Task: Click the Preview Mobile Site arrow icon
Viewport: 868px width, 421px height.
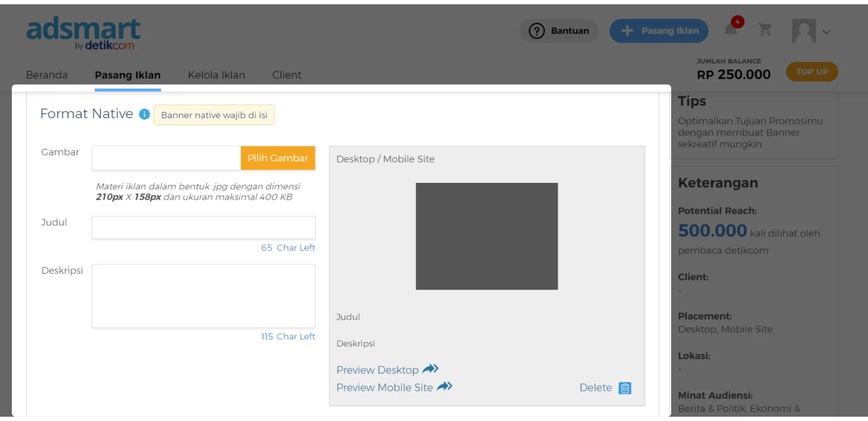Action: (x=445, y=387)
